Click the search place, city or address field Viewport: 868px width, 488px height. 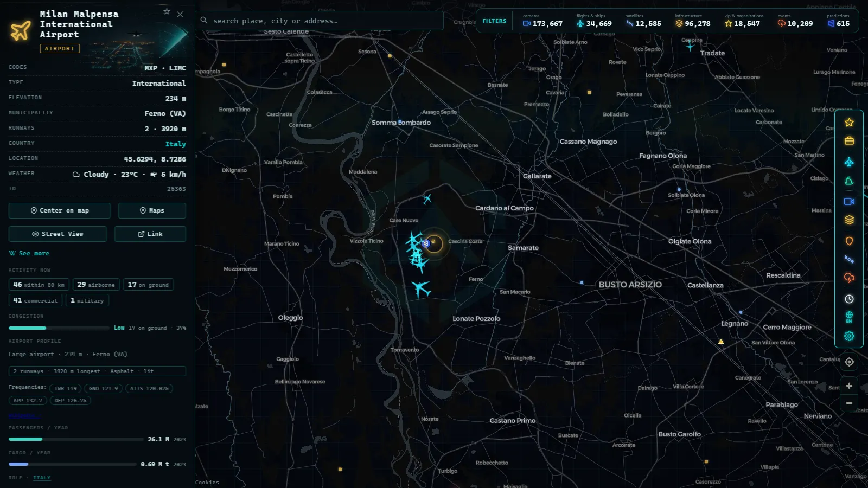pos(319,21)
